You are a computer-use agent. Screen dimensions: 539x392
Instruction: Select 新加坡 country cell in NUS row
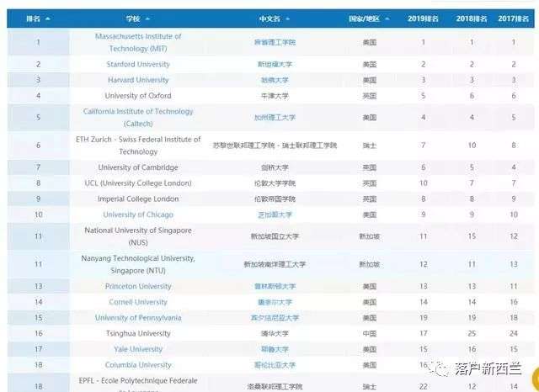370,236
